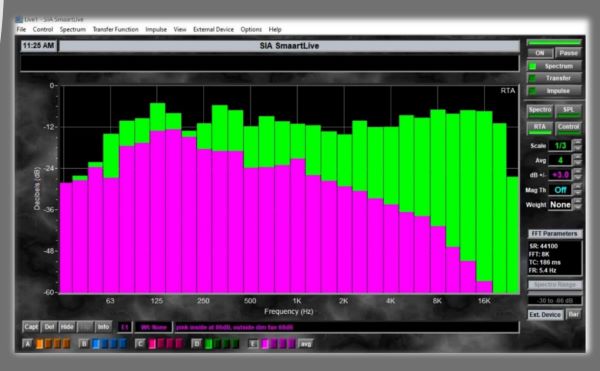The image size is (600, 371).
Task: Select trace group D button
Action: coord(196,343)
